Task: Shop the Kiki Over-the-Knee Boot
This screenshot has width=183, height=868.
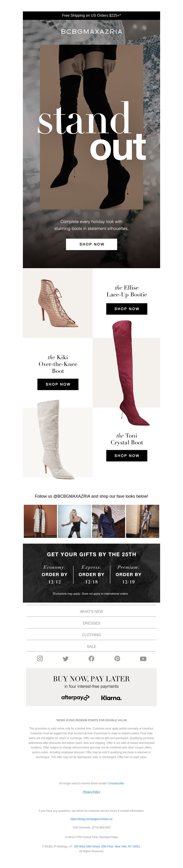Action: 58,384
